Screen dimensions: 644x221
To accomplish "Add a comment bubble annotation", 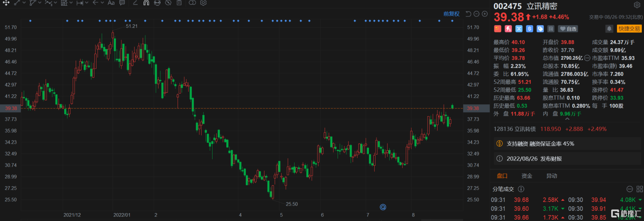I will pos(122,3).
